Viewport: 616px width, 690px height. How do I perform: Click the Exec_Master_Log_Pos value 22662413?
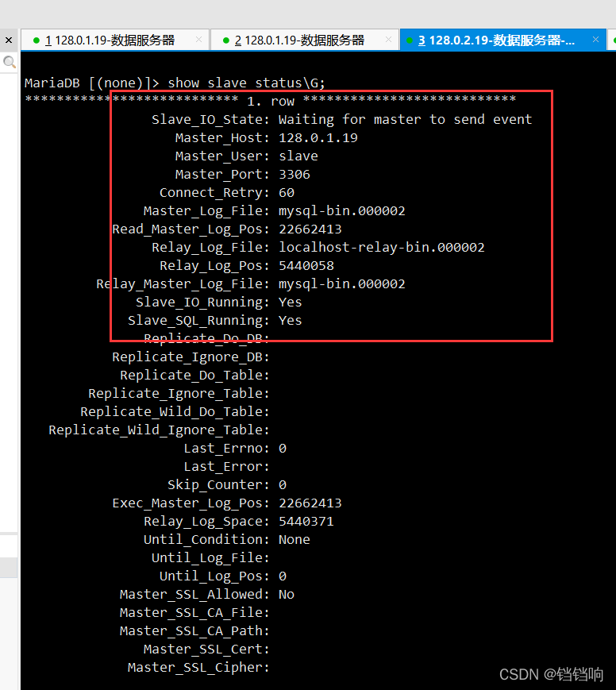[x=310, y=503]
